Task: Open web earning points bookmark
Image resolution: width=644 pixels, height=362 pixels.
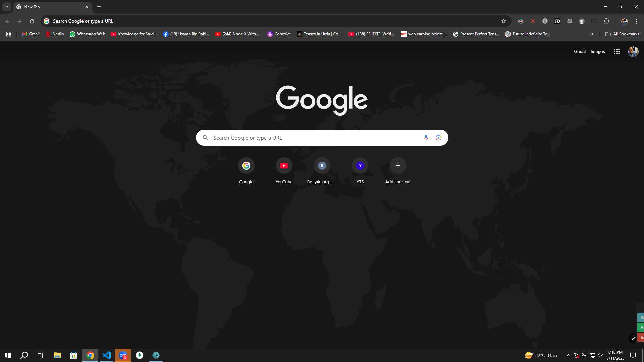Action: 424,34
